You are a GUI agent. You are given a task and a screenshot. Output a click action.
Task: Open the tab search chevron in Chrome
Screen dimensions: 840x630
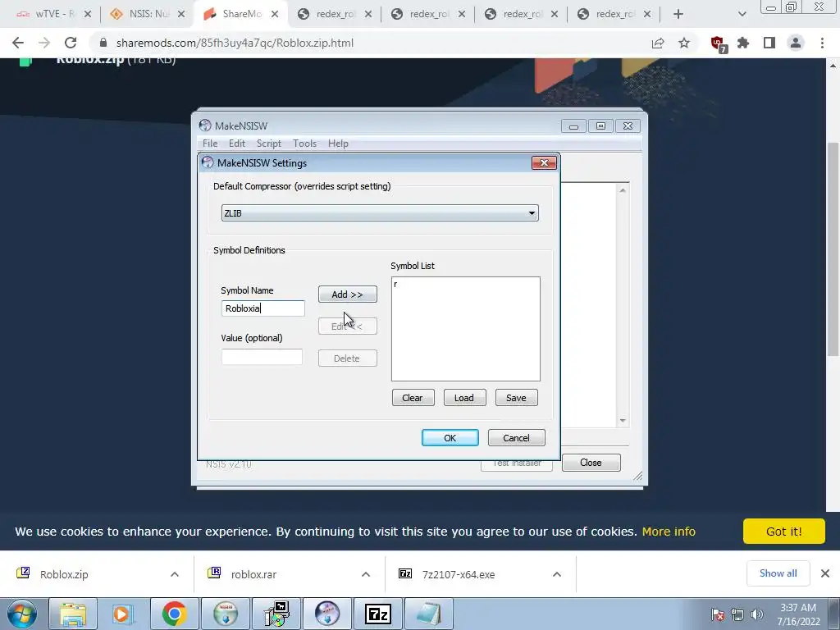(x=742, y=15)
